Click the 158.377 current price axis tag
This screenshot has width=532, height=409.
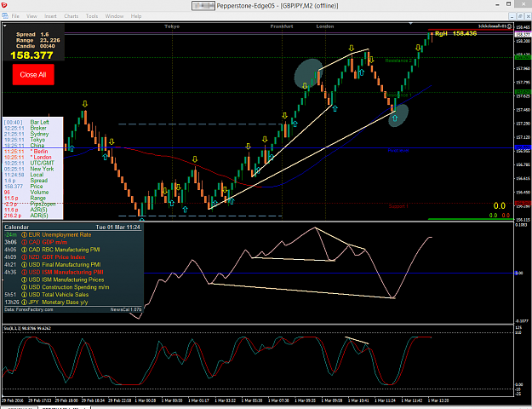[x=523, y=35]
